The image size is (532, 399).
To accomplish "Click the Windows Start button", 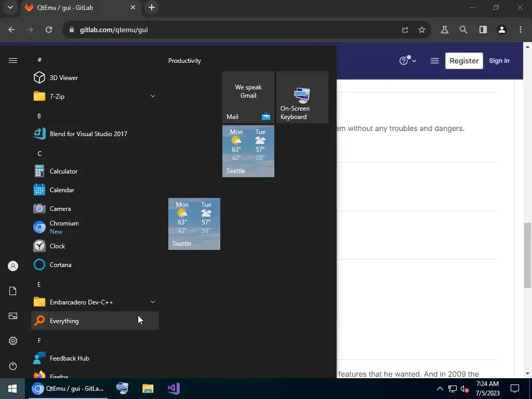I will point(12,389).
